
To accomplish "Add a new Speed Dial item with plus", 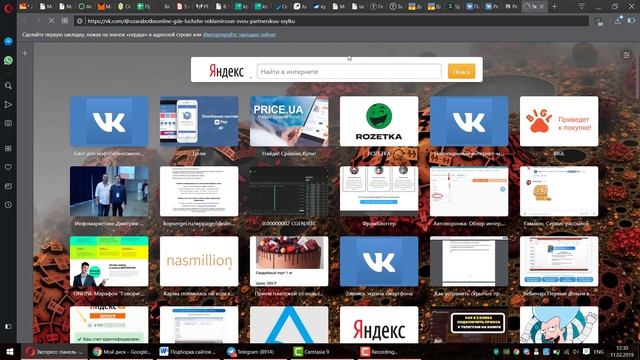I will click(x=25, y=53).
